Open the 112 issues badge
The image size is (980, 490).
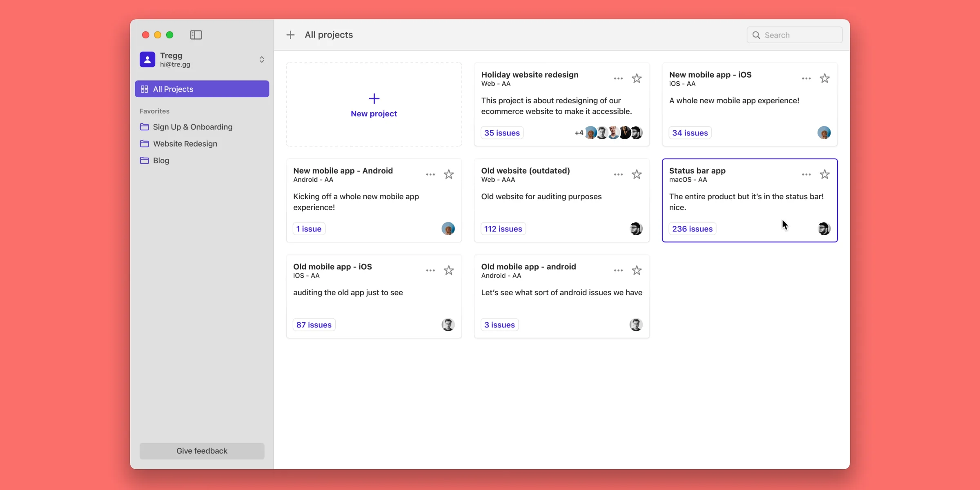(503, 229)
